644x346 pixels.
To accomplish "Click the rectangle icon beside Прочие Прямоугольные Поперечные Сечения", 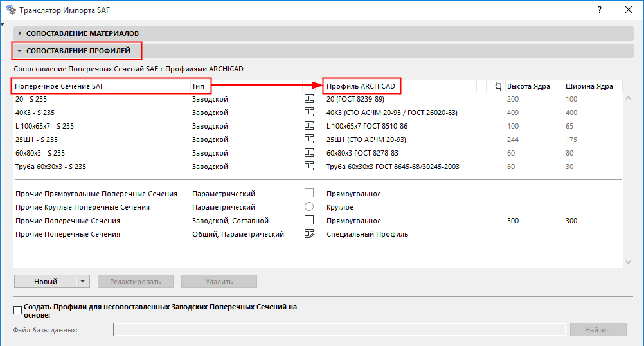I will [x=309, y=194].
